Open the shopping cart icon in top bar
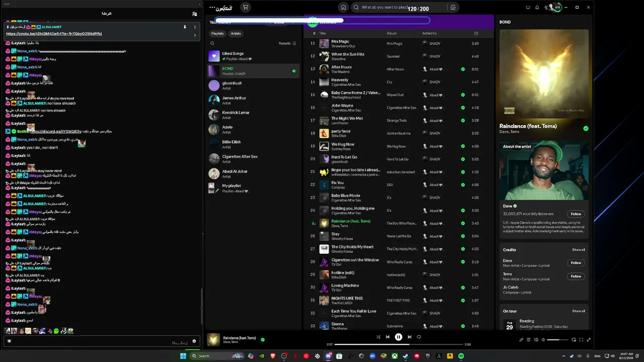 [245, 8]
